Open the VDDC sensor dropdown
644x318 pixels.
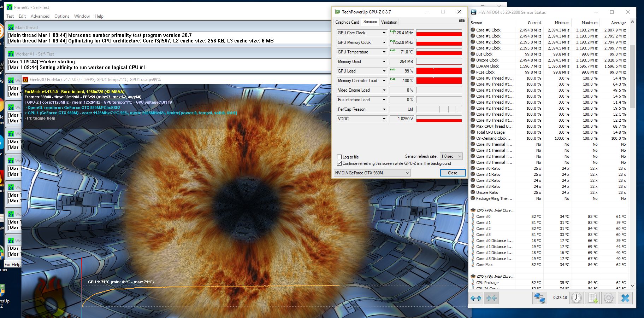tap(384, 119)
